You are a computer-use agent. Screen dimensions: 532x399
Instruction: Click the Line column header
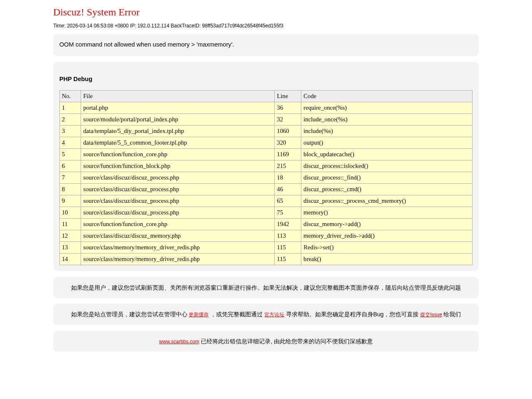[282, 96]
